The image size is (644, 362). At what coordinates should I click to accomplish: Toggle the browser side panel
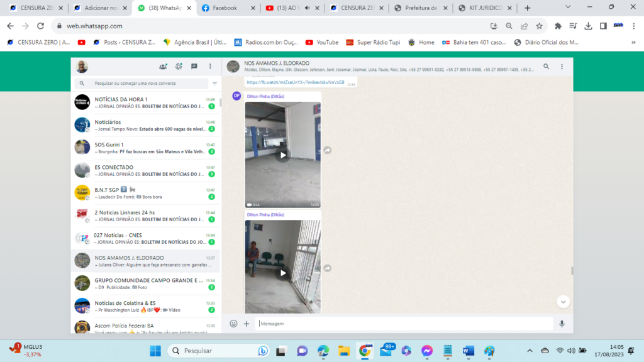tap(603, 26)
